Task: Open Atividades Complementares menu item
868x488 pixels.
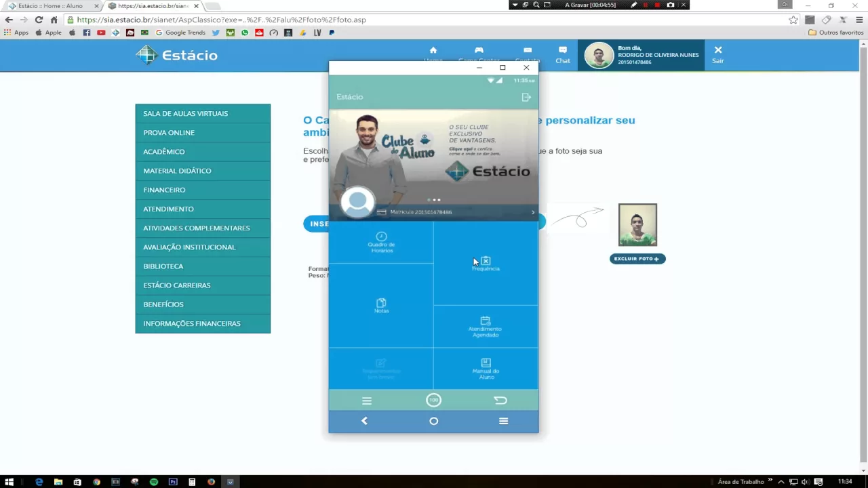Action: click(x=203, y=228)
